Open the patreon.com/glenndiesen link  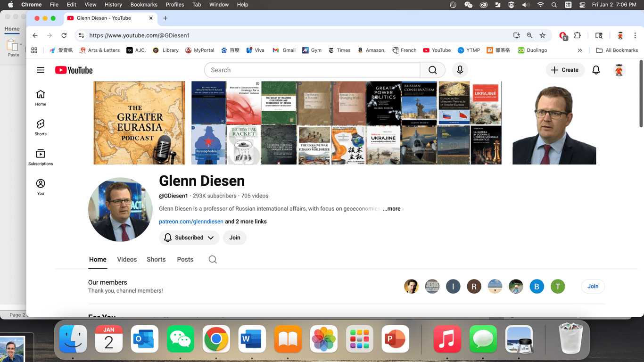191,222
